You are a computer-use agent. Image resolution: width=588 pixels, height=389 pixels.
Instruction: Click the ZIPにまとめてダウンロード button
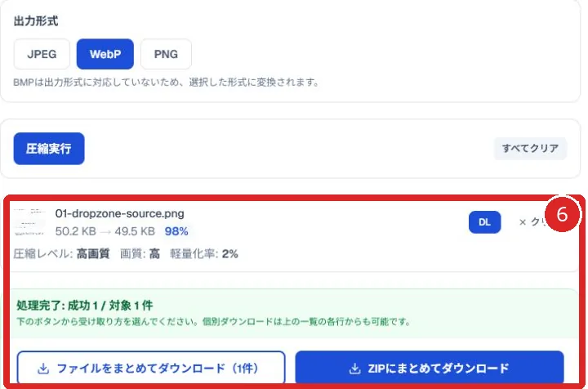click(x=430, y=368)
